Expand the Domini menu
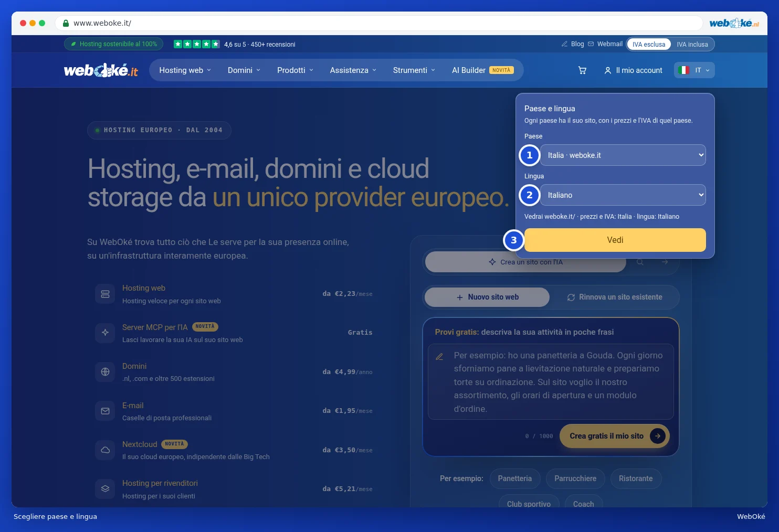Image resolution: width=779 pixels, height=532 pixels. pos(244,70)
